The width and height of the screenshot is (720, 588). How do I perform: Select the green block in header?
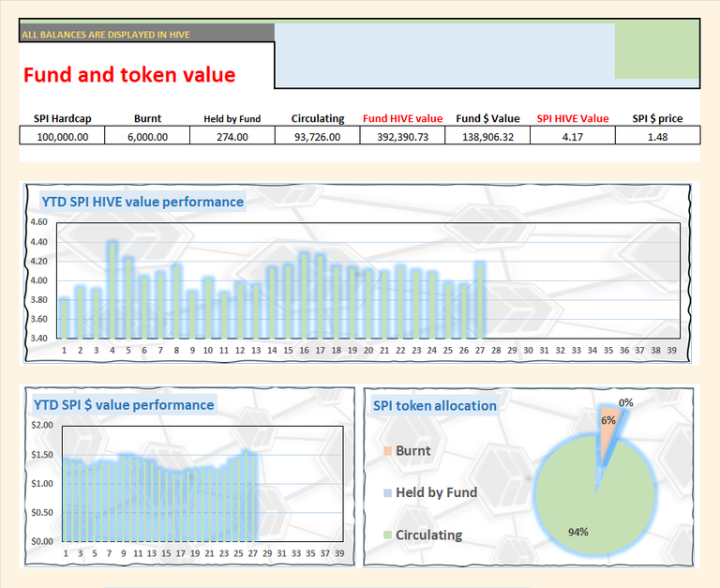click(x=657, y=50)
